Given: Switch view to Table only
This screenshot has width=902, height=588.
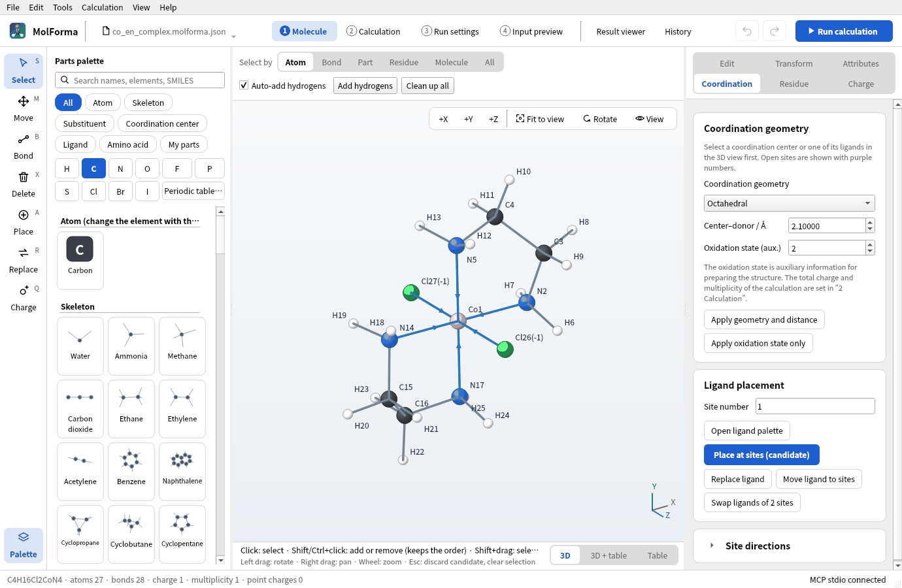Looking at the screenshot, I should click(x=658, y=555).
